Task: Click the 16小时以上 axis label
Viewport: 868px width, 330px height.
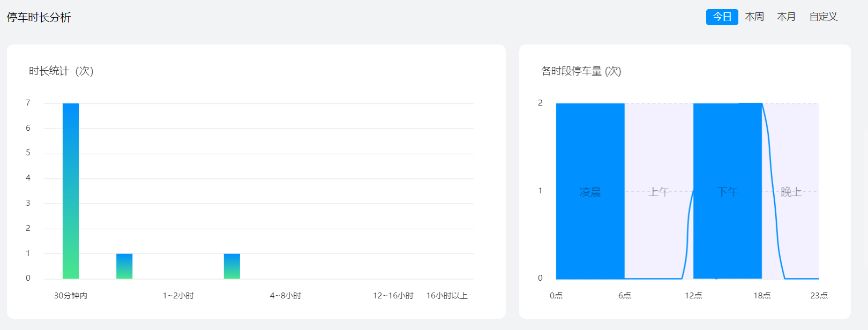Action: pyautogui.click(x=447, y=296)
